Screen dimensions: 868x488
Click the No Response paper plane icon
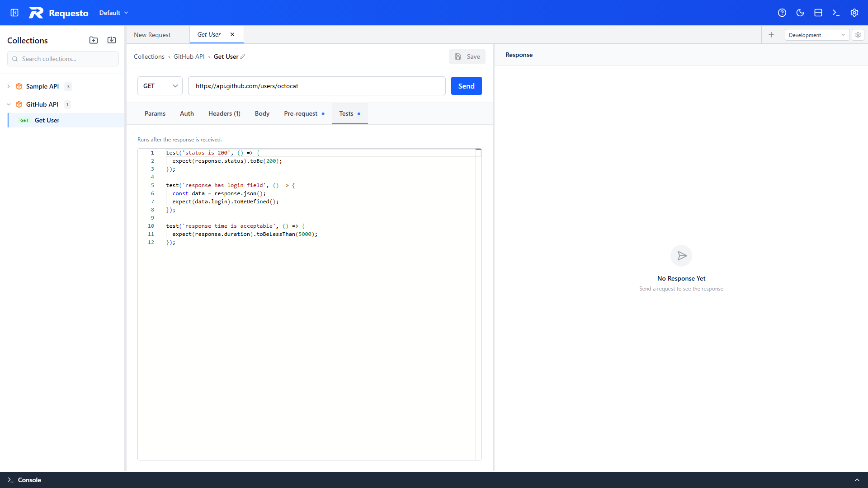(x=681, y=256)
